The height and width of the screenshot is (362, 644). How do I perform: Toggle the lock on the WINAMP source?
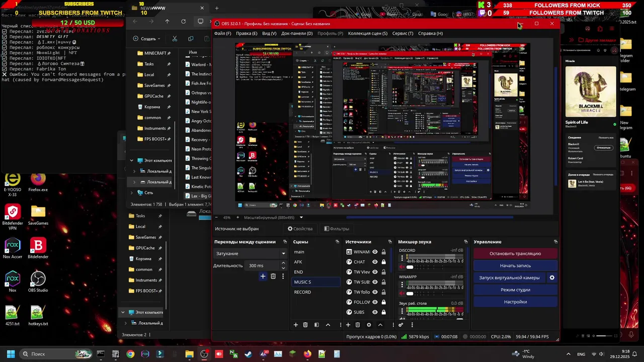383,252
